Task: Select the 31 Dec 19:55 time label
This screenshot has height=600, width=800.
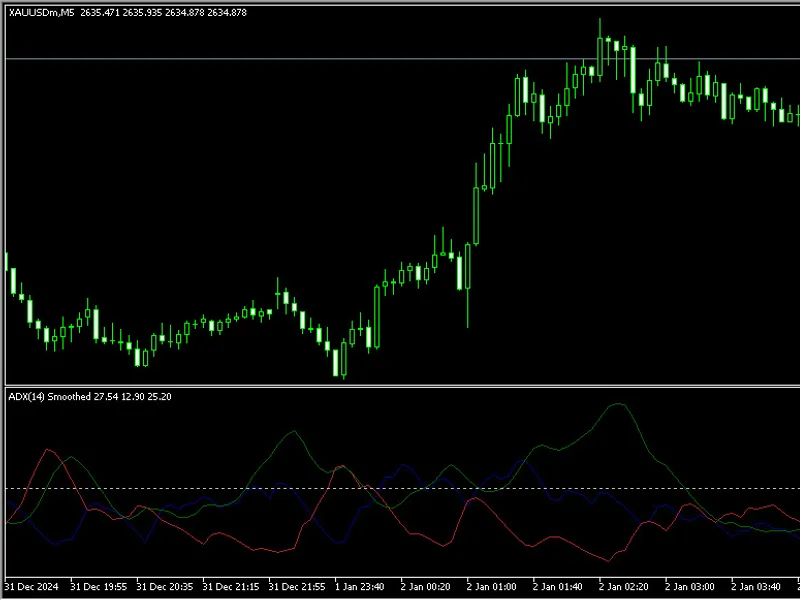Action: (x=98, y=587)
